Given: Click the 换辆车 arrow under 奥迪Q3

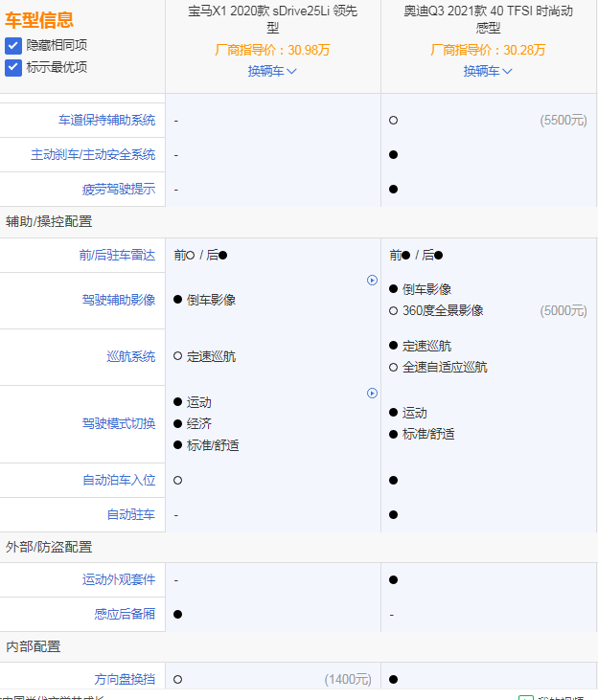Looking at the screenshot, I should [507, 71].
